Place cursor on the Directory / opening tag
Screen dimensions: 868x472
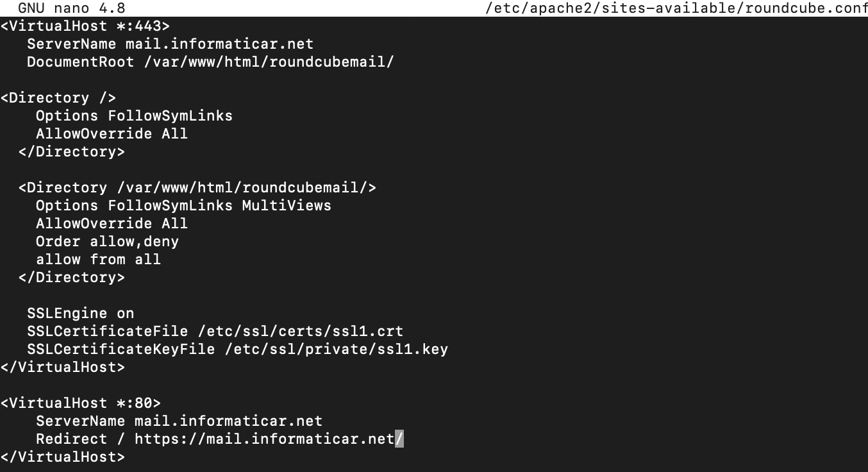click(x=58, y=98)
